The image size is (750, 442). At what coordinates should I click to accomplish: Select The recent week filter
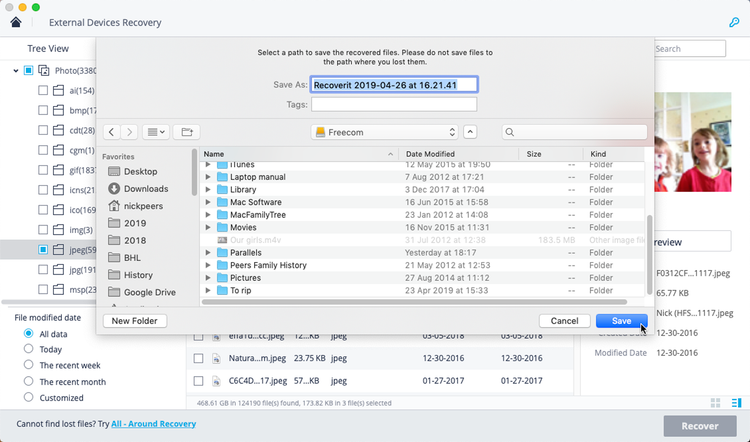point(29,365)
